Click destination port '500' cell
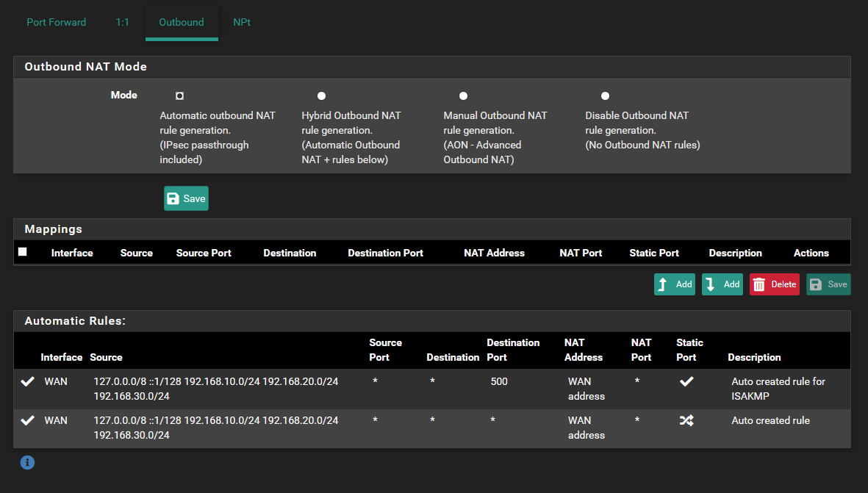 499,381
